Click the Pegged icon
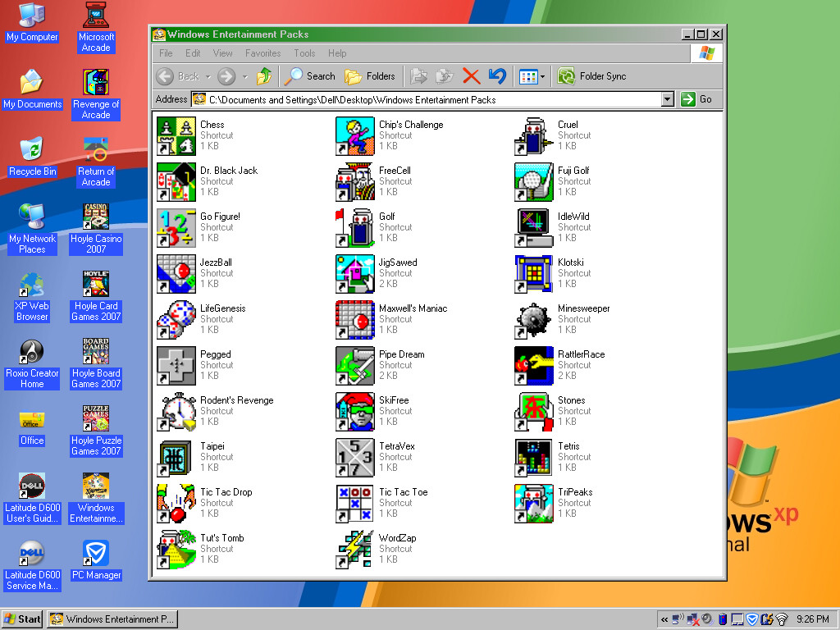Viewport: 840px width, 630px height. [176, 366]
